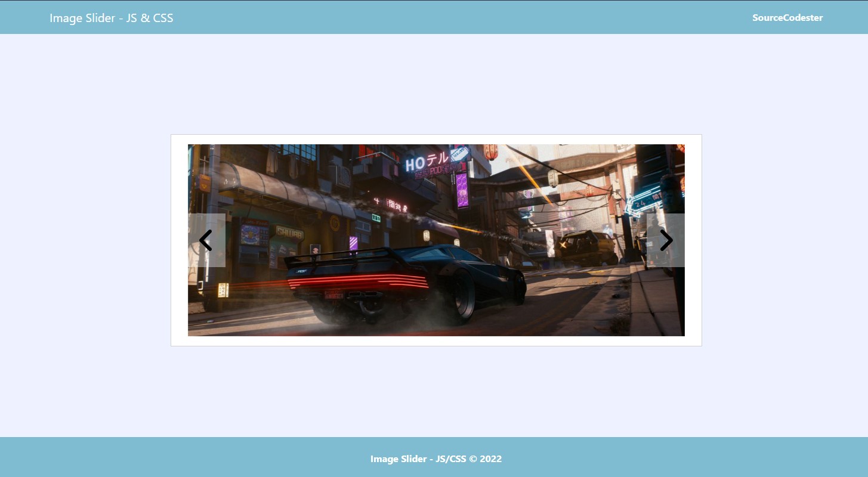Show the previous slide with left chevron

[x=206, y=240]
